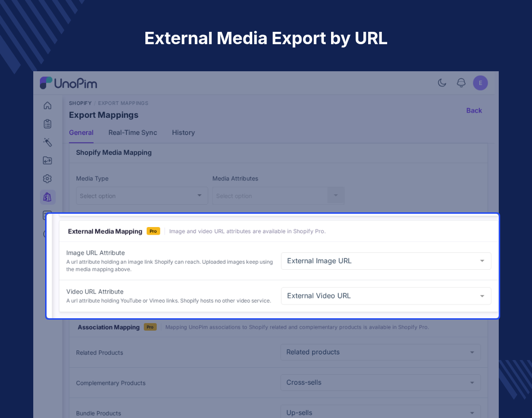This screenshot has height=418, width=532.
Task: Open magic wand AI icon in sidebar
Action: (47, 142)
